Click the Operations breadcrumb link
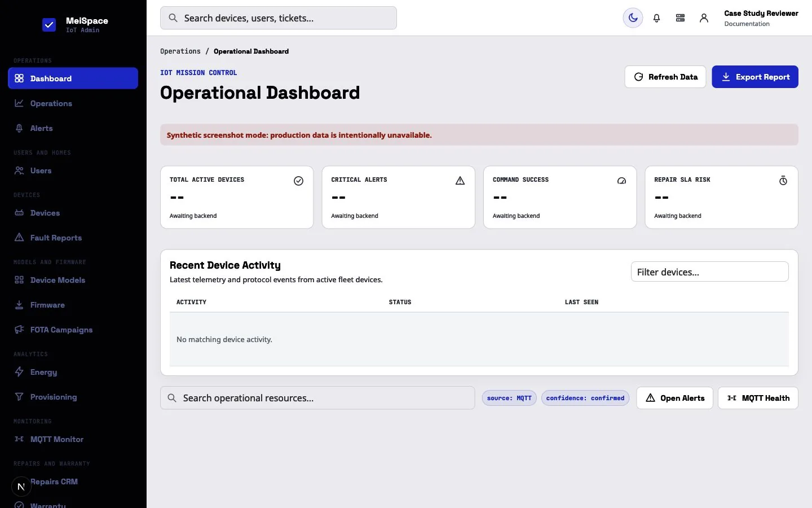Viewport: 812px width, 508px height. click(x=180, y=51)
